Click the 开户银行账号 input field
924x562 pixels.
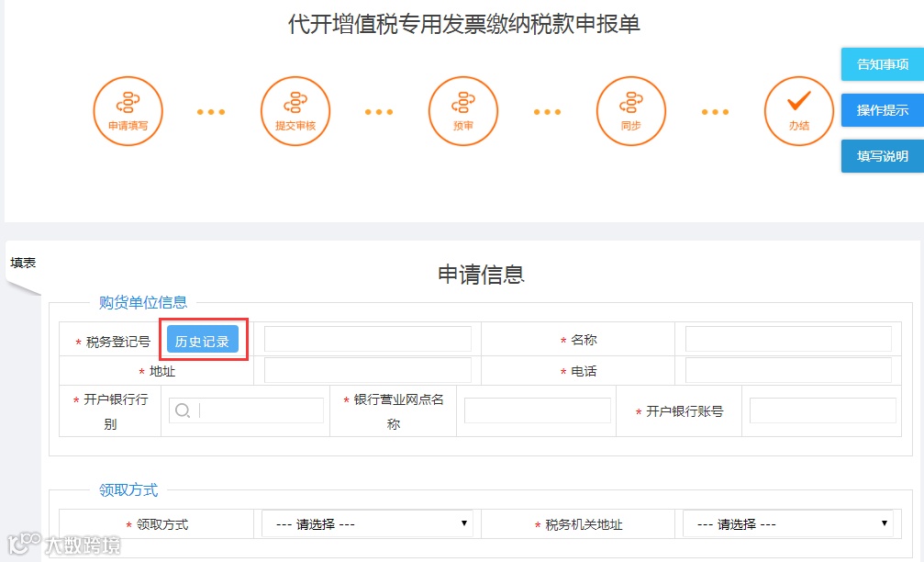point(823,410)
